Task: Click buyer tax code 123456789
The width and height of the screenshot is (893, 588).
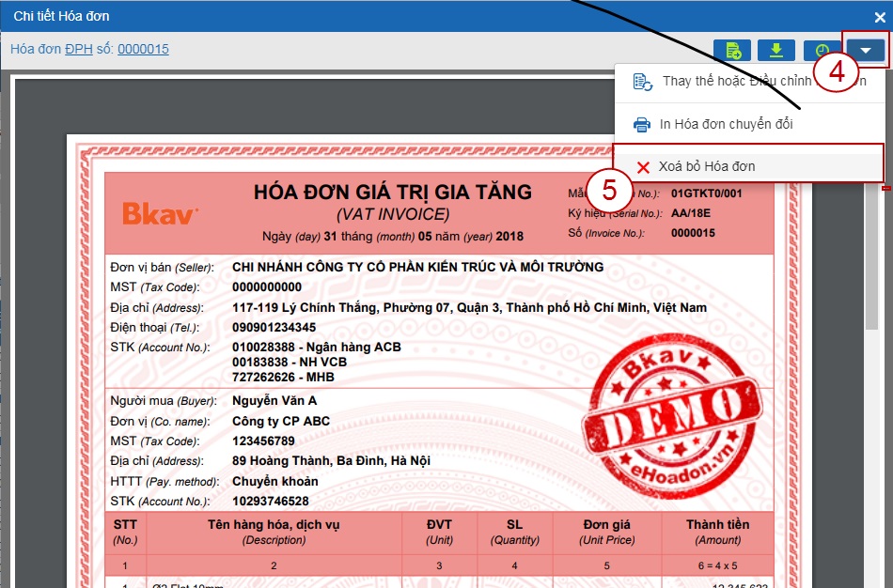Action: [263, 441]
